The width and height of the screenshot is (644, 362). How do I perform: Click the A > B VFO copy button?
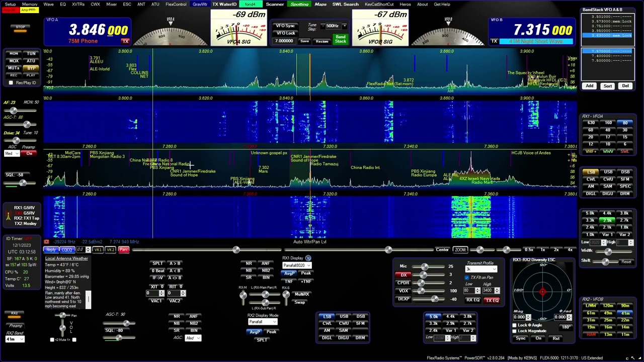pyautogui.click(x=175, y=263)
